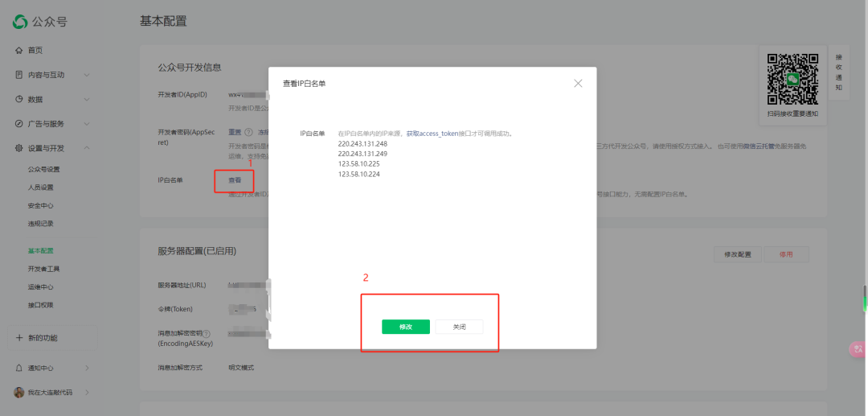Click the 数据 chart icon
The width and height of the screenshot is (868, 416).
pyautogui.click(x=18, y=99)
